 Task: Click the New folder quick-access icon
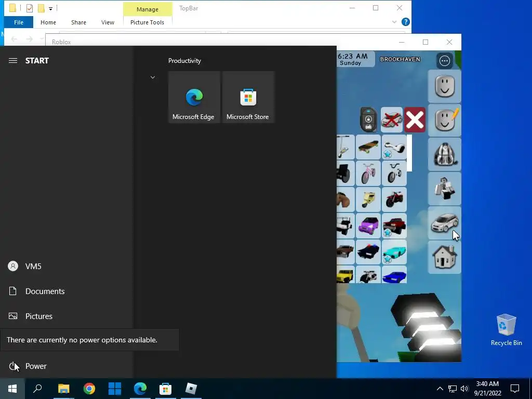point(41,8)
